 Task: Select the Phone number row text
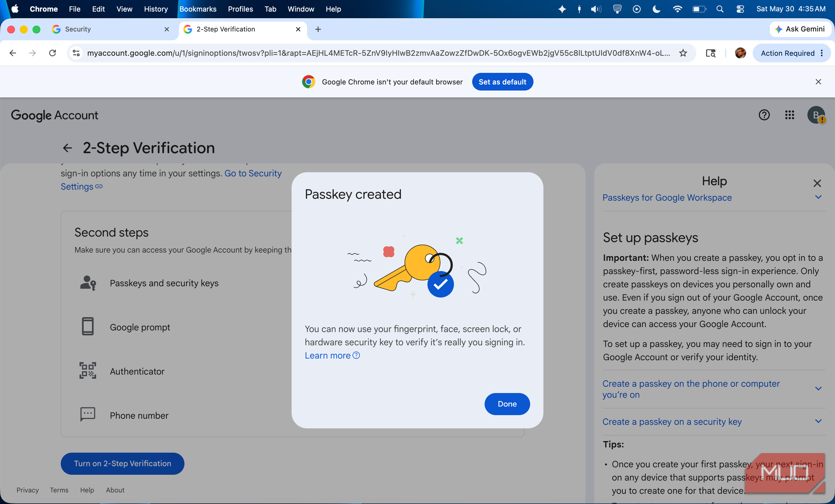pos(139,415)
